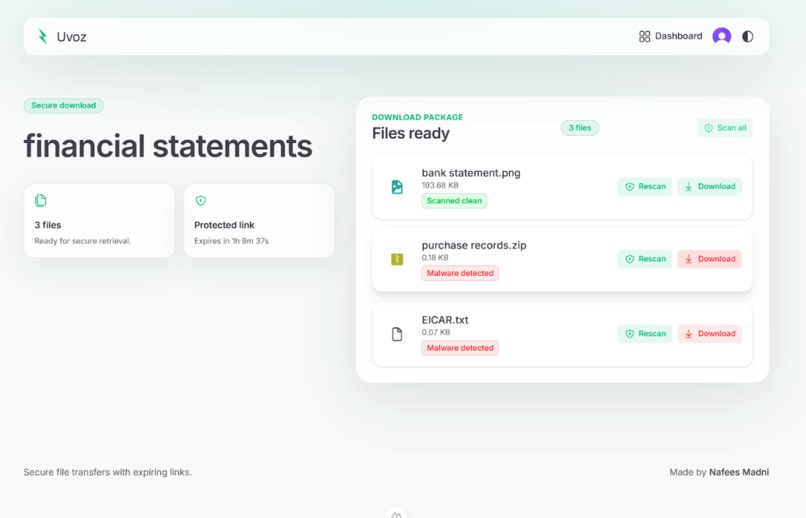Rescan purchase records.zip
806x518 pixels.
point(645,259)
